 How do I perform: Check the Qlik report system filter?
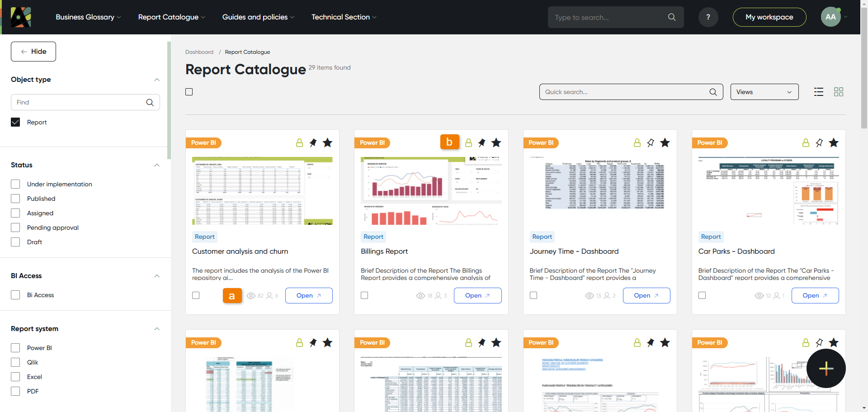tap(15, 362)
